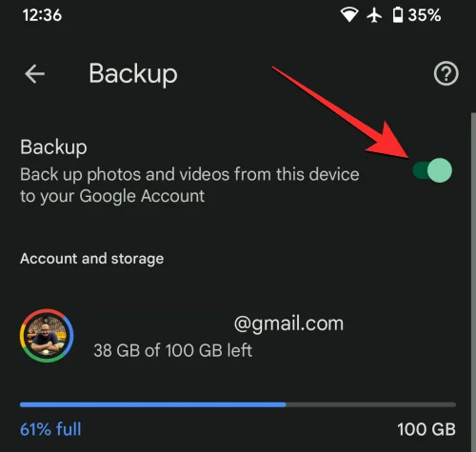Tap the battery icon in status bar
Screen dimensions: 476x452
pos(398,15)
